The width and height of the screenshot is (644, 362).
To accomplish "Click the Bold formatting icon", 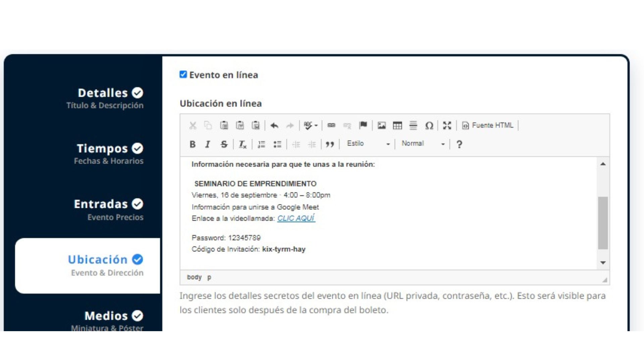I will 193,144.
